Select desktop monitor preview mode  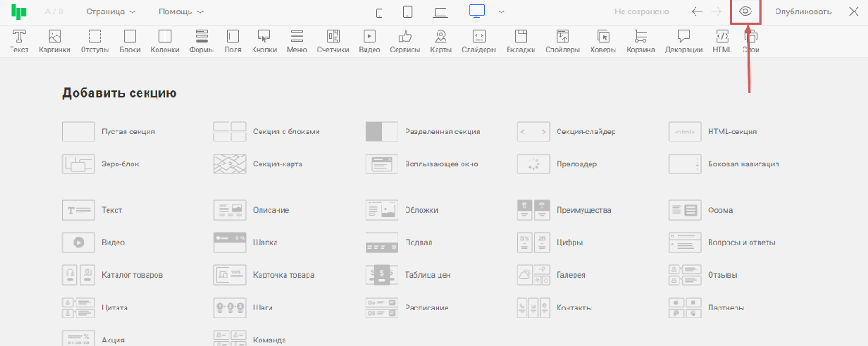pos(477,12)
